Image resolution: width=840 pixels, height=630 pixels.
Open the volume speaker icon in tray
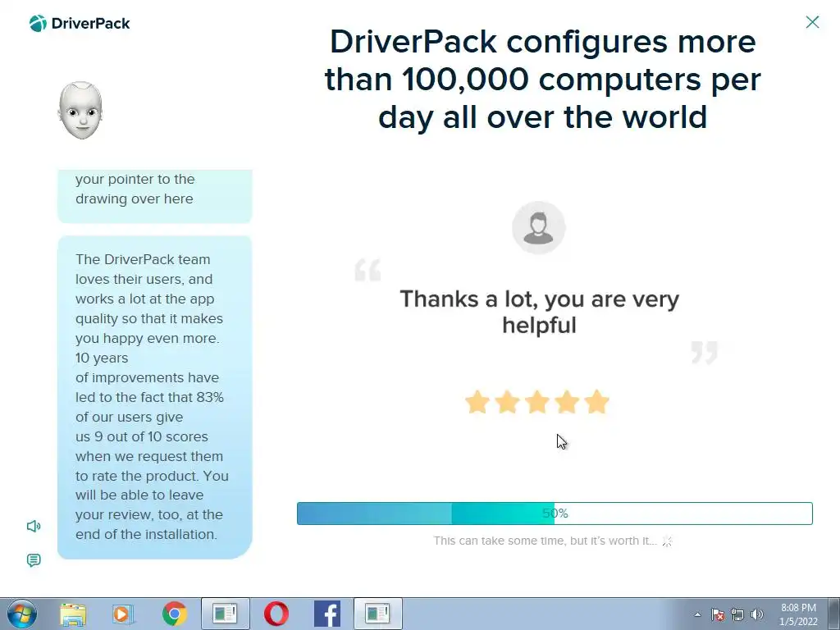(757, 614)
